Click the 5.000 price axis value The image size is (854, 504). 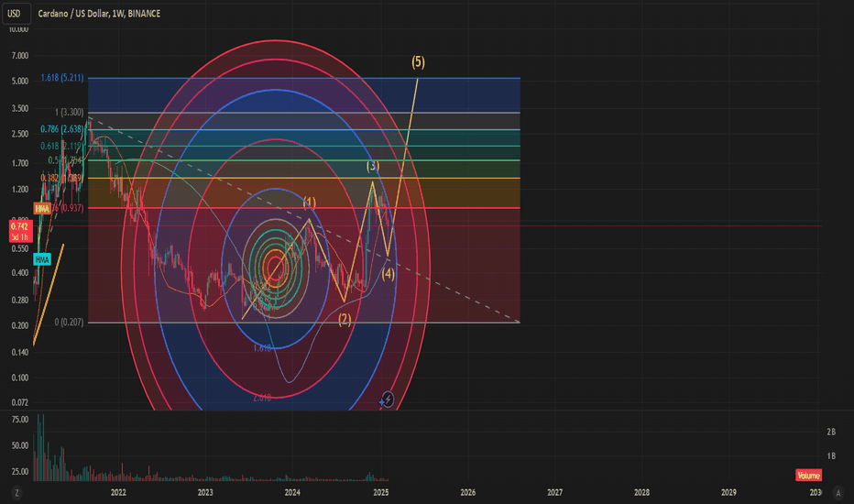[x=20, y=82]
